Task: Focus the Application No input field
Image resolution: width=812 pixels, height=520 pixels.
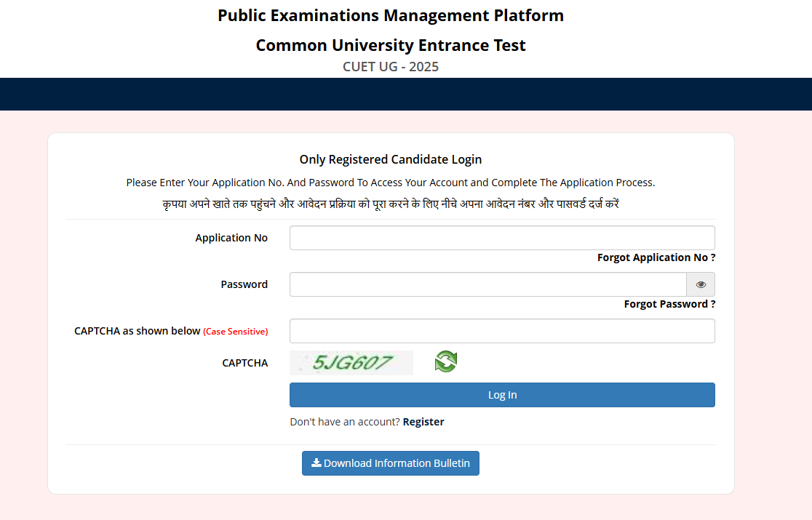Action: click(x=502, y=238)
